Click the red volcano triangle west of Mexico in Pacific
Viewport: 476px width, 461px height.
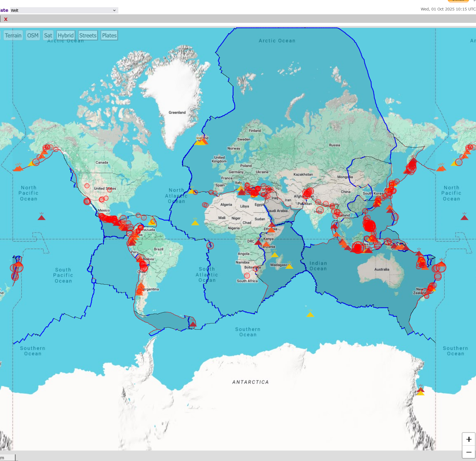point(42,217)
